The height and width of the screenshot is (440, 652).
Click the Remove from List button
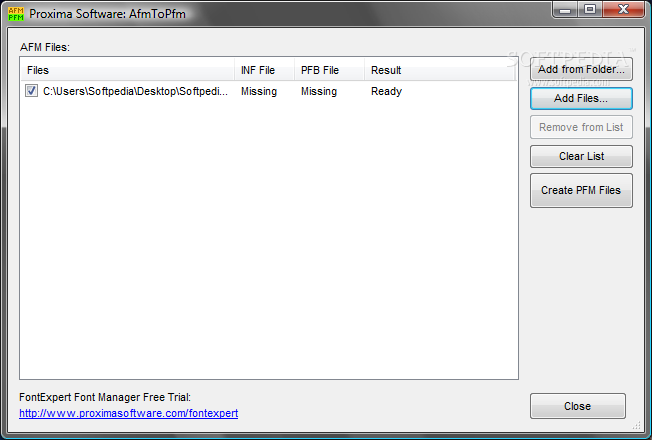click(x=581, y=127)
